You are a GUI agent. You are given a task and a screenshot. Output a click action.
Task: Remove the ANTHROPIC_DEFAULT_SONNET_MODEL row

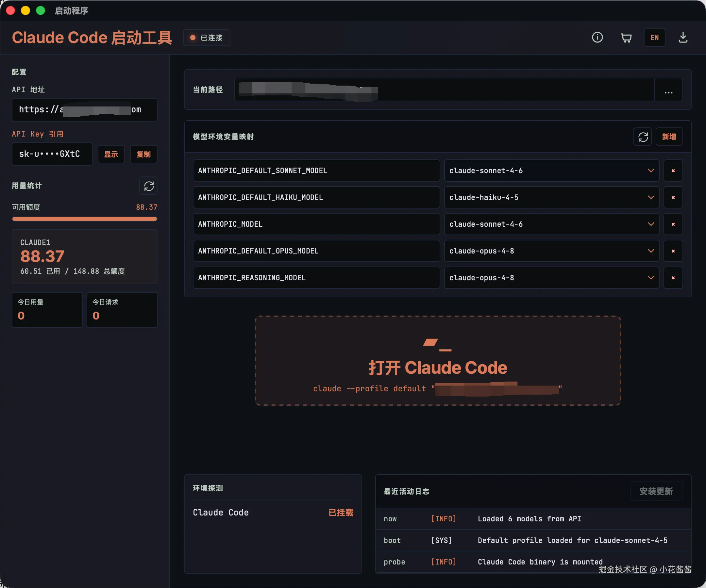(673, 171)
